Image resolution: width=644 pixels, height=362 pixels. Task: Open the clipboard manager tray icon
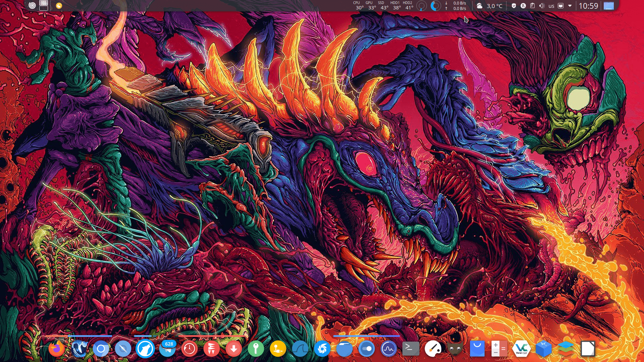[x=532, y=6]
